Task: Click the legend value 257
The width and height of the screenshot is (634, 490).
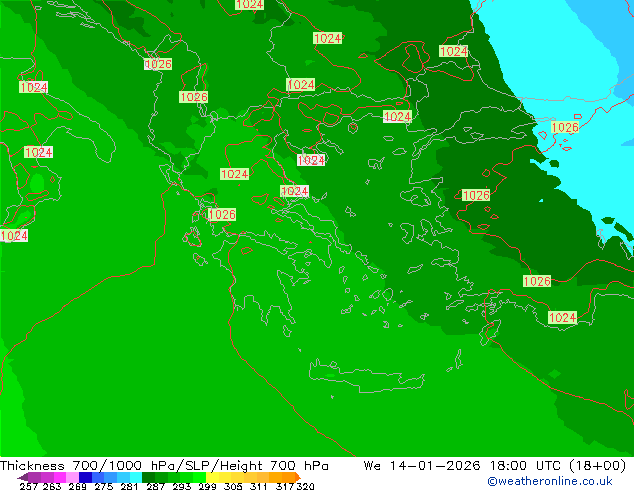Action: click(x=28, y=486)
